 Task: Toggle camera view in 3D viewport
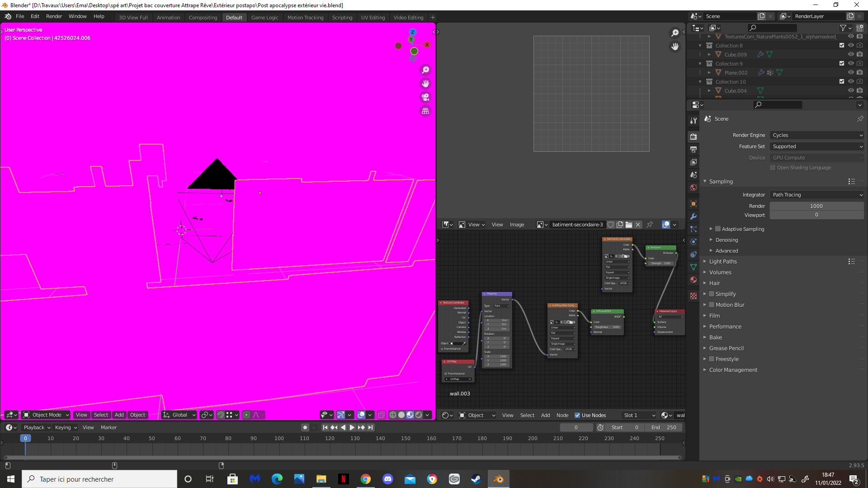tap(425, 97)
